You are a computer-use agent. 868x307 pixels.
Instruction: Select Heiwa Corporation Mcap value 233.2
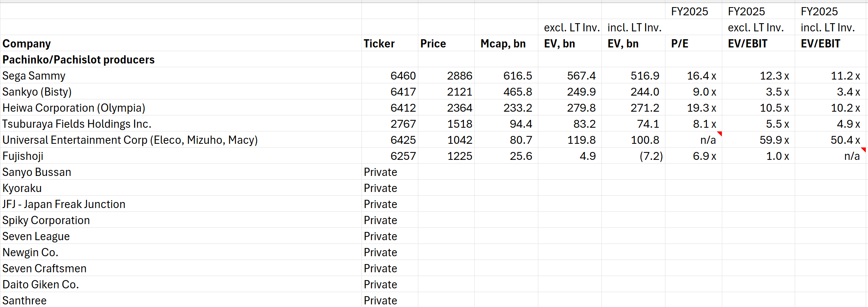click(506, 108)
